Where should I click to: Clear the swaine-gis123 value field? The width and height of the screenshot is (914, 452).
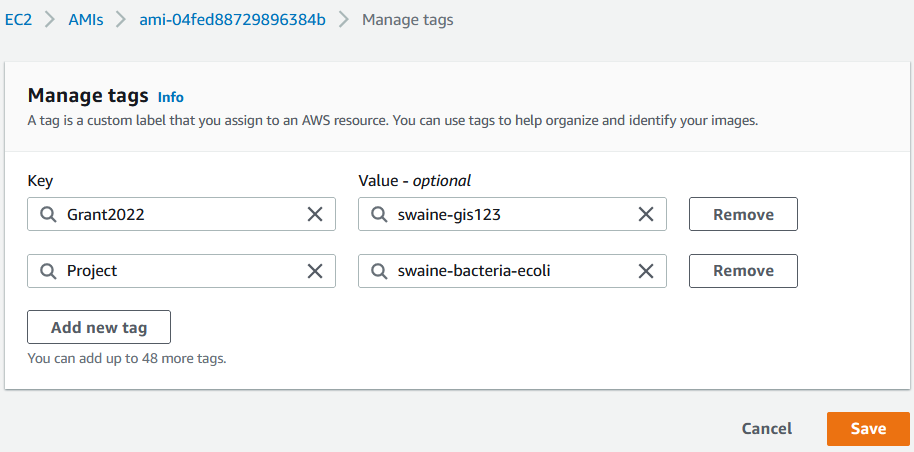click(646, 215)
